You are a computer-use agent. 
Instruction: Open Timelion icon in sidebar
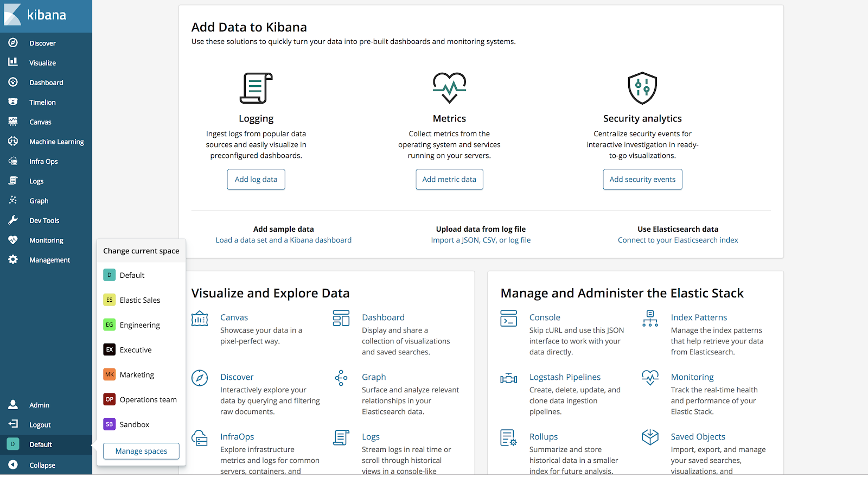(x=13, y=102)
